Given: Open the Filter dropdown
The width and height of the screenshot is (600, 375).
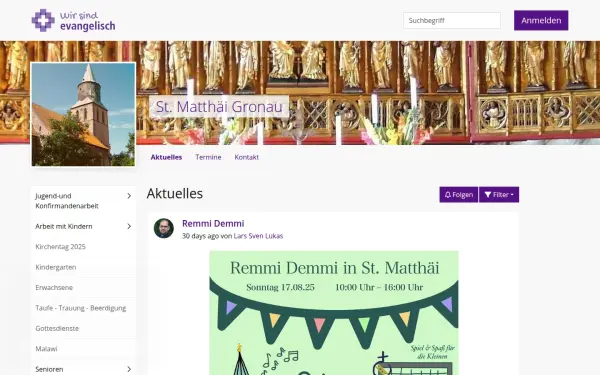Looking at the screenshot, I should 499,195.
